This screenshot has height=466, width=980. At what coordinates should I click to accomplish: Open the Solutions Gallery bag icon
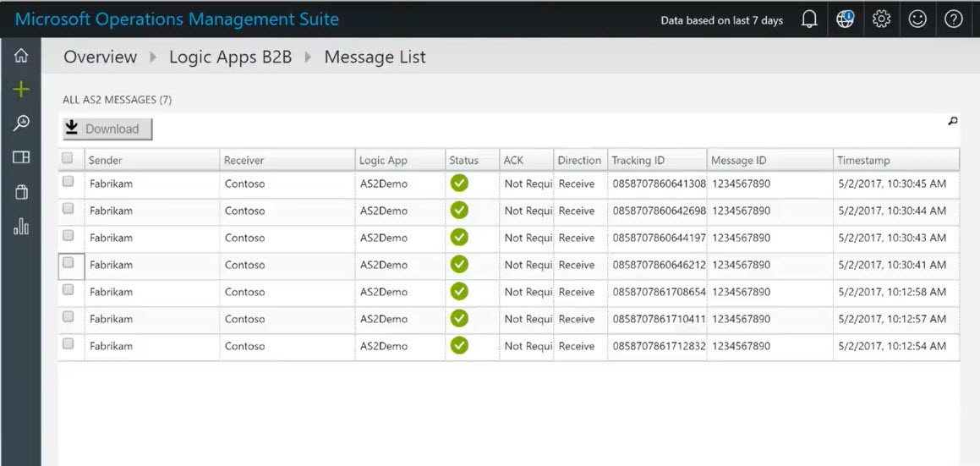pos(20,191)
